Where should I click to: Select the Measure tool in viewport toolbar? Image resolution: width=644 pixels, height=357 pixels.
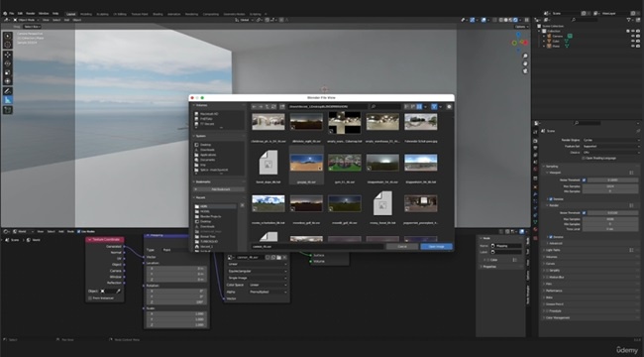(x=8, y=100)
